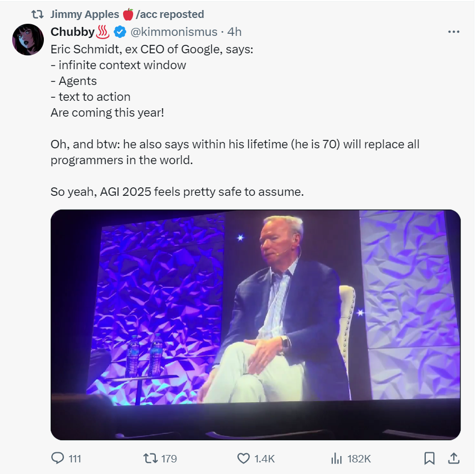Like the tweet with the heart icon
Image resolution: width=476 pixels, height=474 pixels.
pyautogui.click(x=243, y=458)
